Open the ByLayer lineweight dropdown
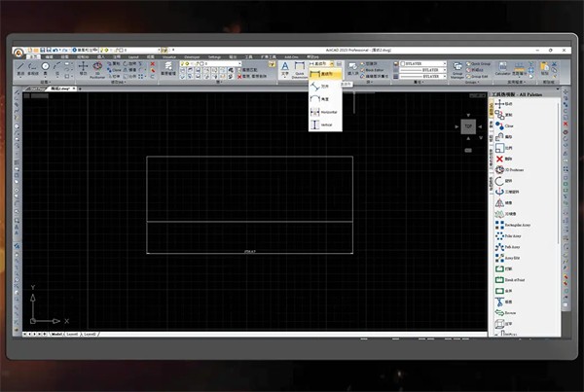 point(421,77)
